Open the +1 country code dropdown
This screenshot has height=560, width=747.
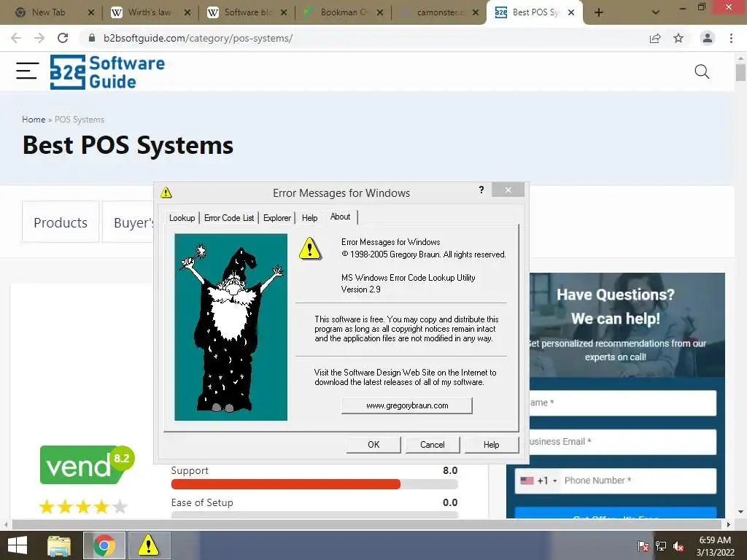click(x=538, y=481)
